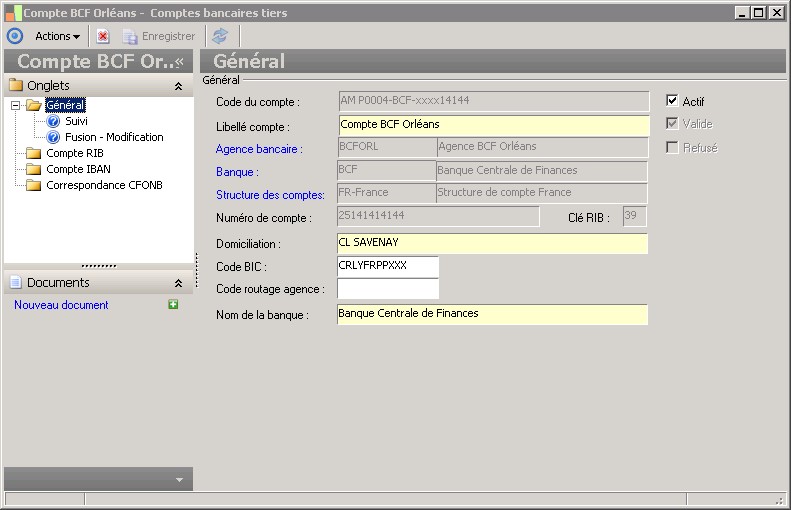Select Fusion - Modification in the tree
The image size is (791, 510).
coord(114,137)
